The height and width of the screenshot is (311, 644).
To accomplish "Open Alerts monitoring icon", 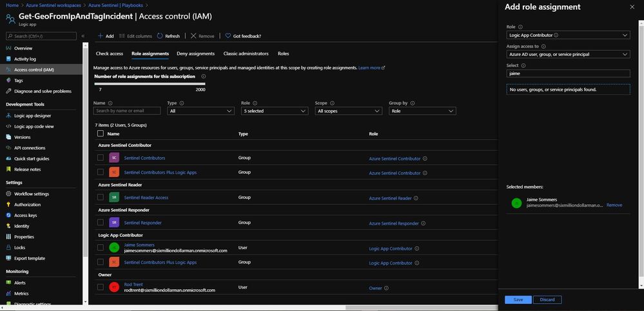I will coord(8,283).
